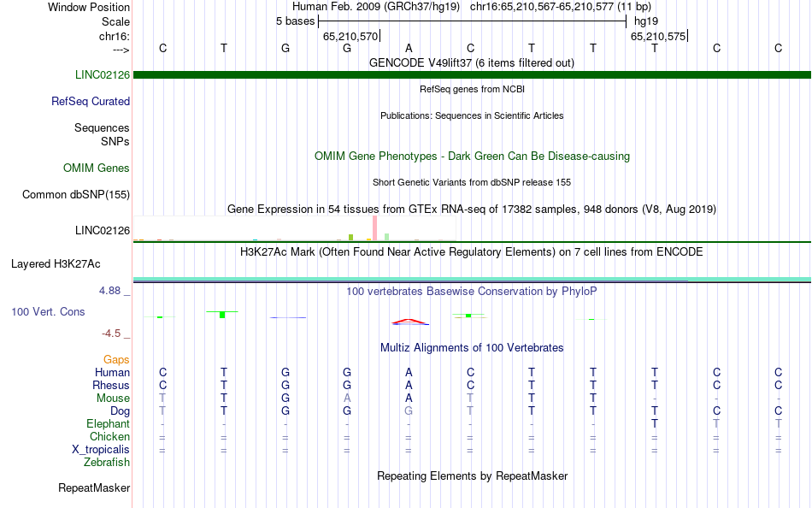812x508 pixels.
Task: Select the Zebrafish species label
Action: tap(107, 462)
